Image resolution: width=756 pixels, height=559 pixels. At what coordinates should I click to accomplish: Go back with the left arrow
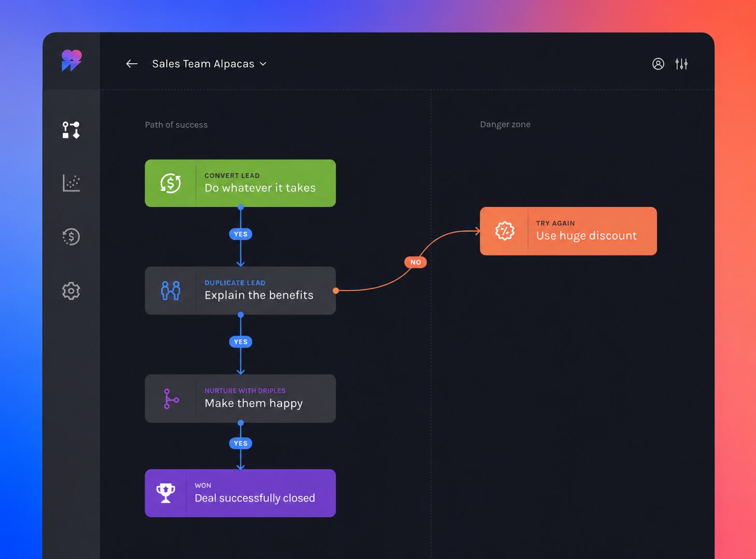[132, 64]
